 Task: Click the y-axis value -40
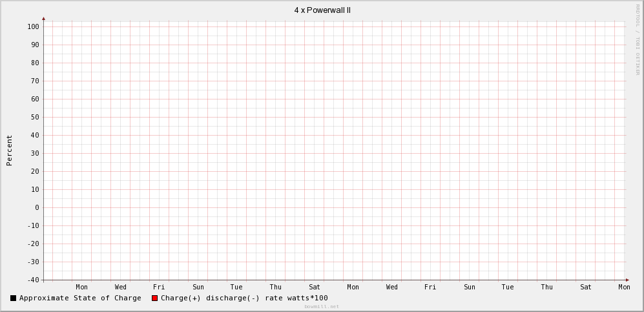click(33, 280)
